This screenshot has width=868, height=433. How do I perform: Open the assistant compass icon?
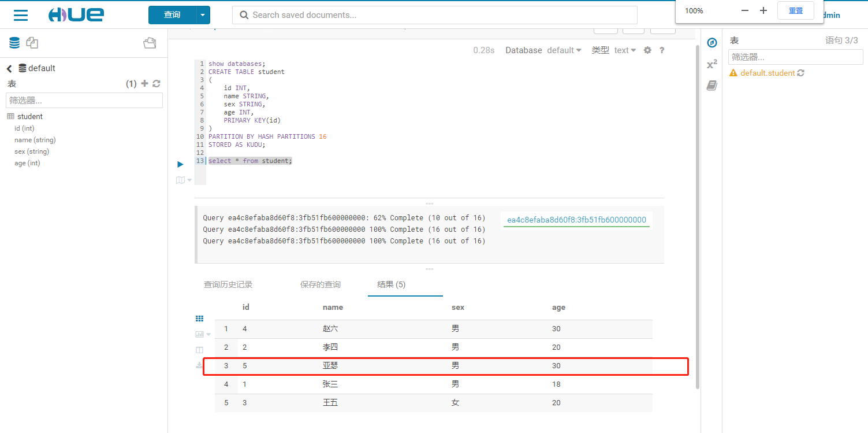pyautogui.click(x=712, y=43)
